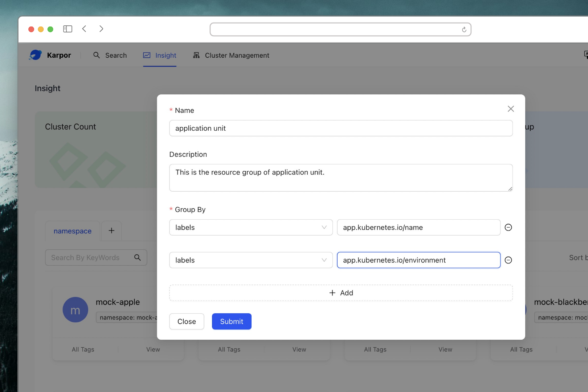Click the plus icon next to namespace tab
The image size is (588, 392).
(x=111, y=231)
